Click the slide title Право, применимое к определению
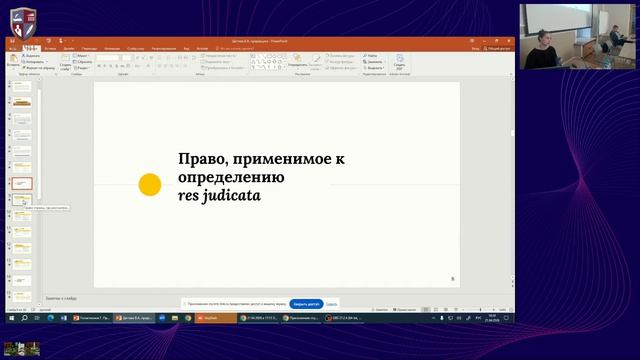This screenshot has width=640, height=360. [261, 168]
